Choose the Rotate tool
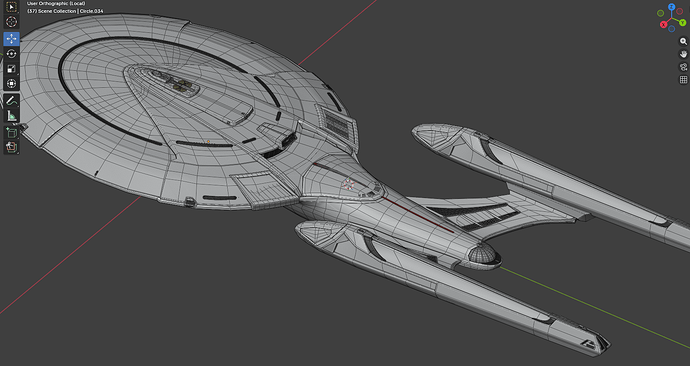Image resolution: width=690 pixels, height=366 pixels. click(x=11, y=54)
